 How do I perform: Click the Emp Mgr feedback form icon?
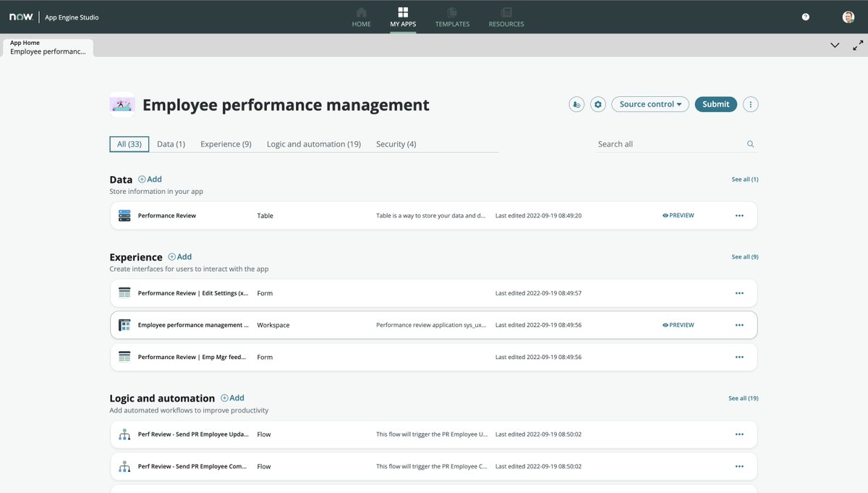[x=124, y=357]
